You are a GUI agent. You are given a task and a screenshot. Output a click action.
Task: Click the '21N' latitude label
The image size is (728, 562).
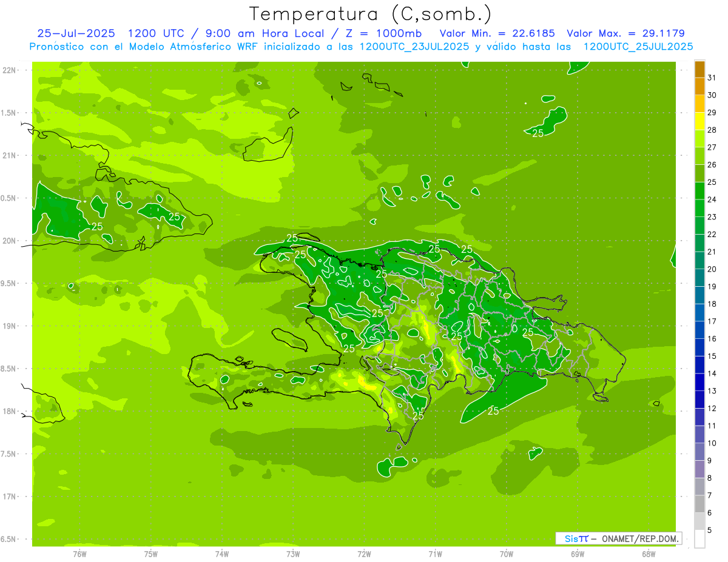[10, 155]
